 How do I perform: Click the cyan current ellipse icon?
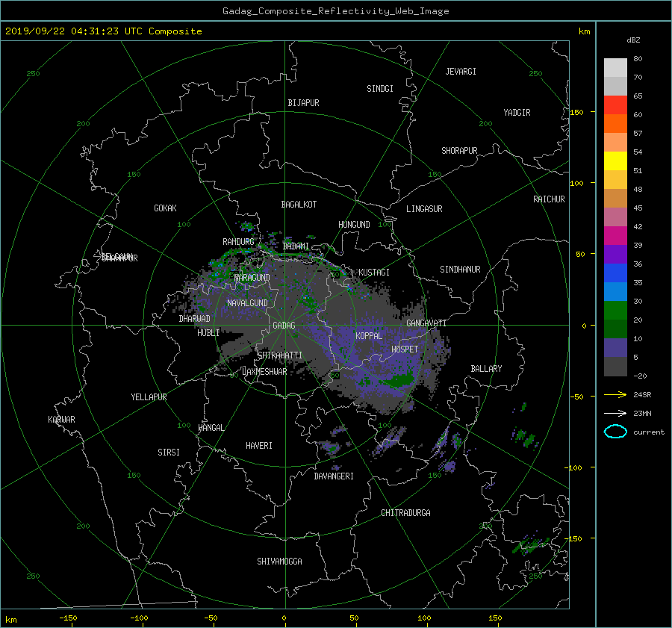[615, 432]
